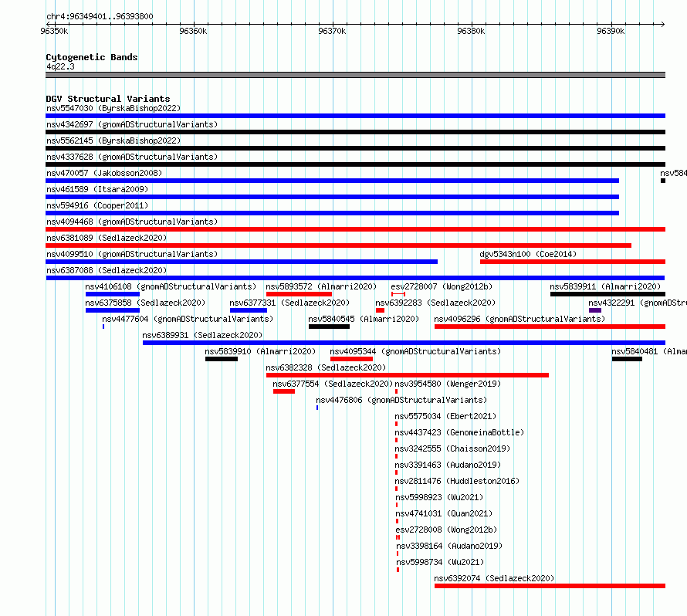687x616 pixels.
Task: Click nsv4106108 gnomAD variant label
Action: [x=171, y=286]
